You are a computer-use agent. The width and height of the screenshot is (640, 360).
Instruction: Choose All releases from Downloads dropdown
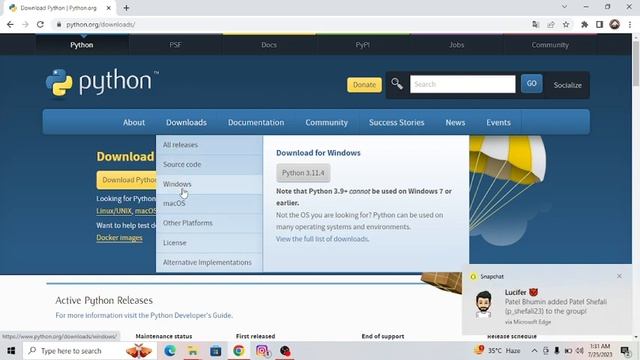pyautogui.click(x=209, y=145)
